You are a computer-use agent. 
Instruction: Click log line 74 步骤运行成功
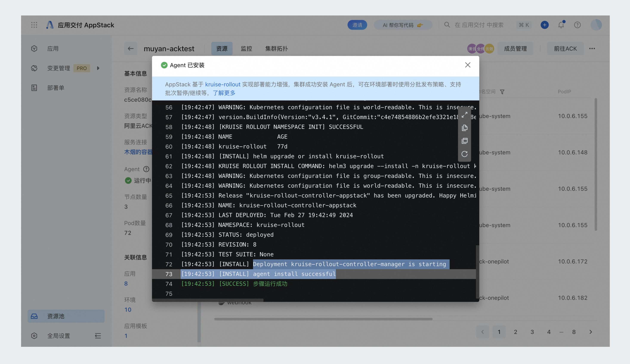314,284
